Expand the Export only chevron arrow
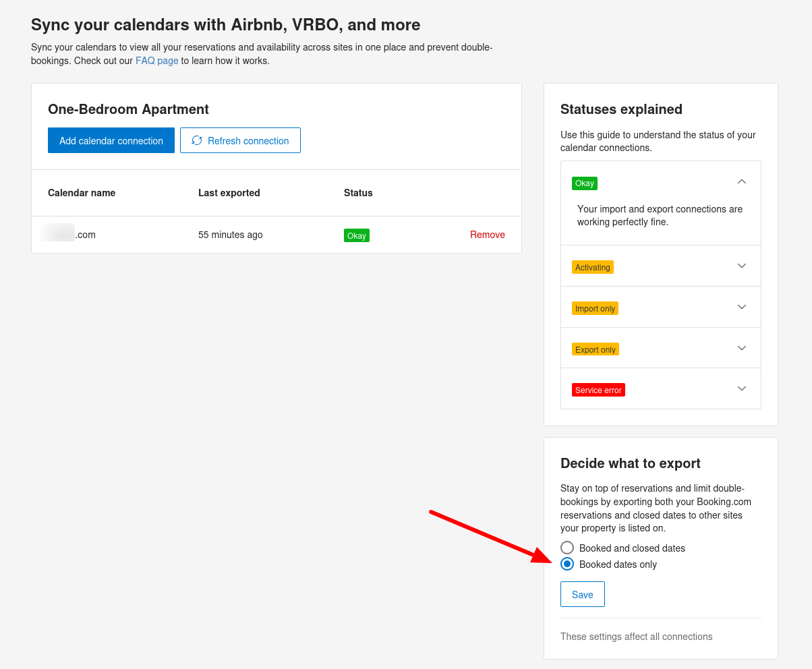This screenshot has width=812, height=669. [742, 348]
